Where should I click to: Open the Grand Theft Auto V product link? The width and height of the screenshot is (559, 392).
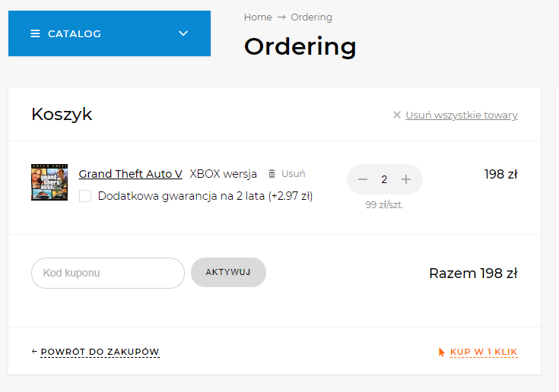coord(130,174)
